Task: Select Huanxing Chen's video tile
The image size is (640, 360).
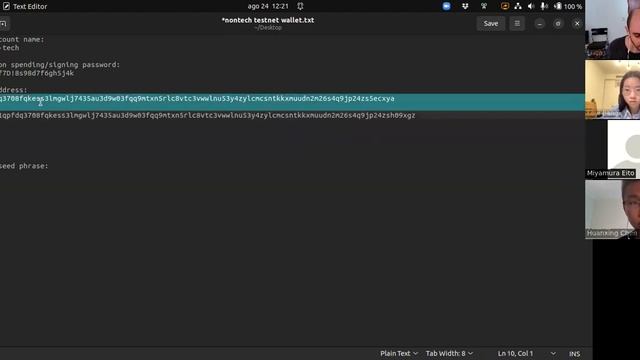Action: [x=612, y=209]
